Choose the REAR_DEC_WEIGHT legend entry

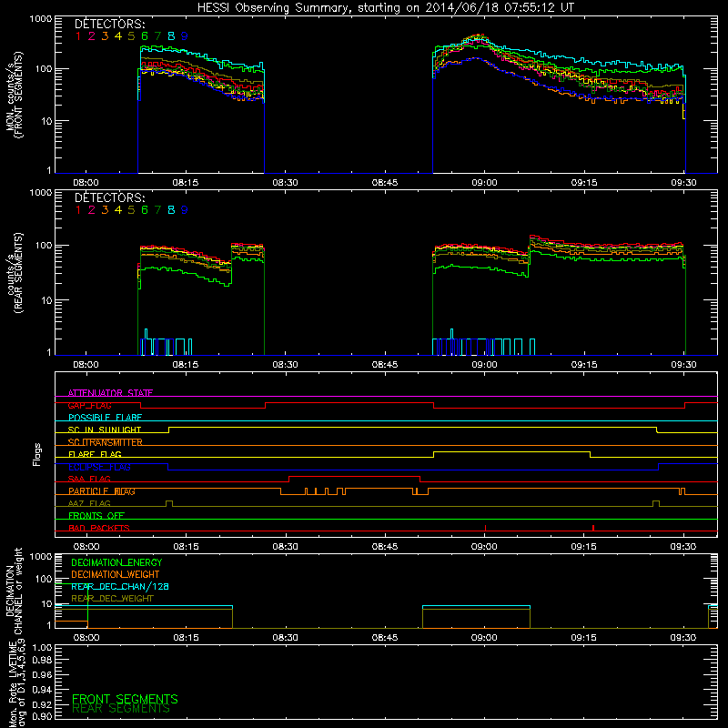pos(112,599)
